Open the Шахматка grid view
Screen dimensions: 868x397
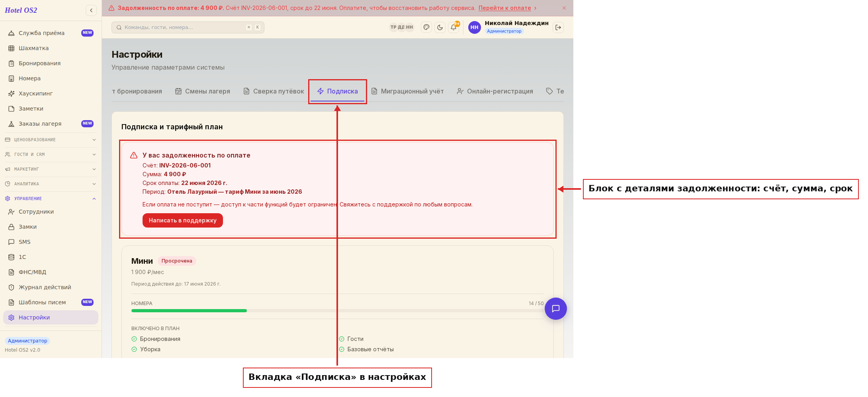click(x=51, y=48)
